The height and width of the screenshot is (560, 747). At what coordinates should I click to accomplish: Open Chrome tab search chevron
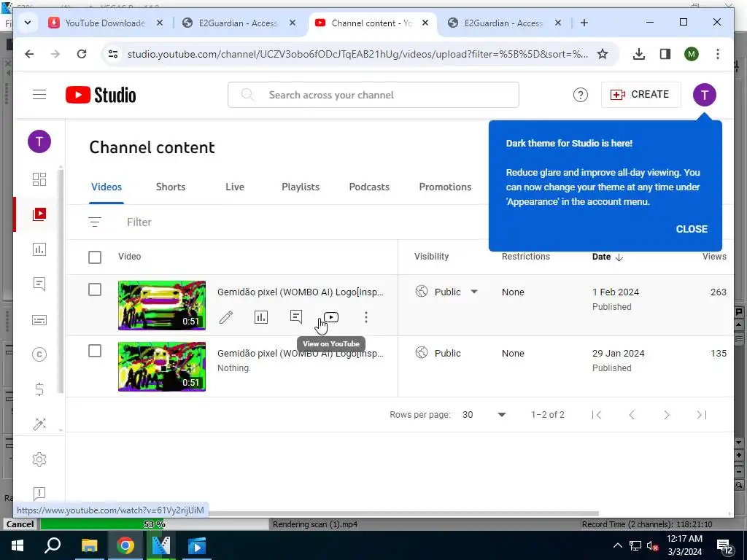[x=28, y=23]
